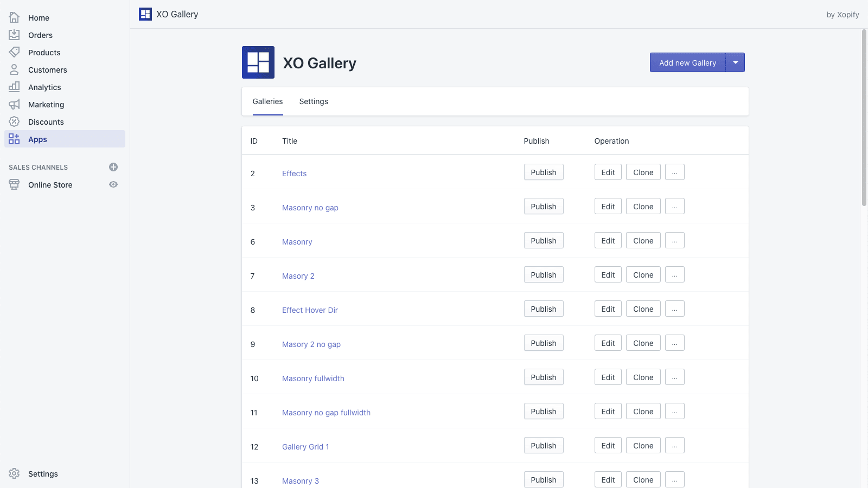The image size is (868, 488).
Task: Click Add new Gallery button
Action: click(687, 62)
